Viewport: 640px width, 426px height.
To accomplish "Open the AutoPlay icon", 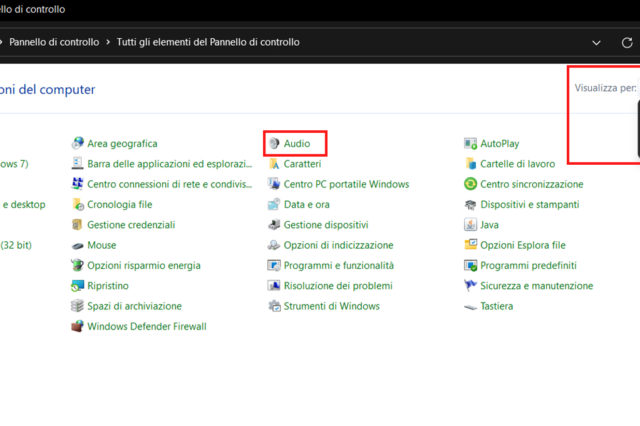I will [x=470, y=143].
